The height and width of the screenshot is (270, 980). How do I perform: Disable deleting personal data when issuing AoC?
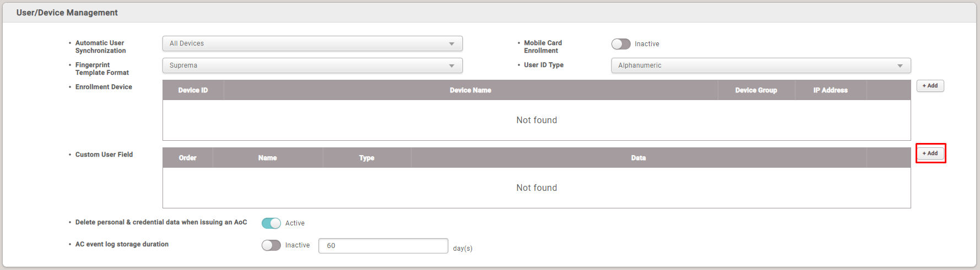(x=271, y=223)
